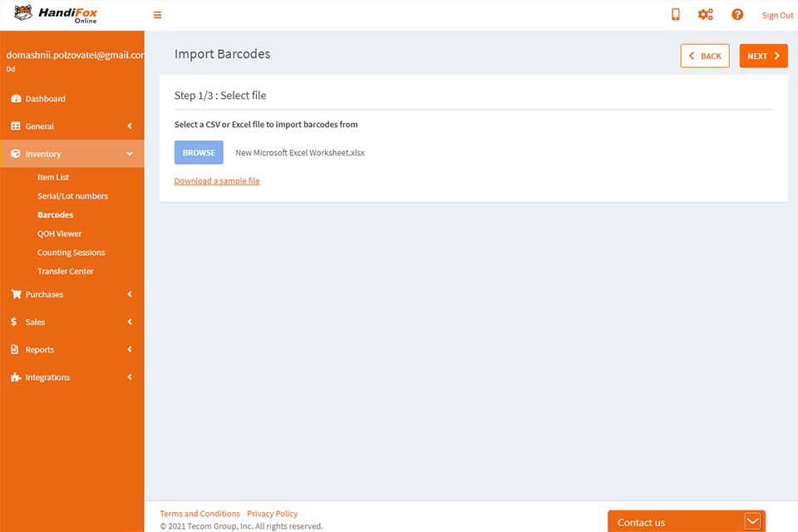The width and height of the screenshot is (798, 532).
Task: Click the Sales dollar sign icon
Action: click(x=14, y=321)
